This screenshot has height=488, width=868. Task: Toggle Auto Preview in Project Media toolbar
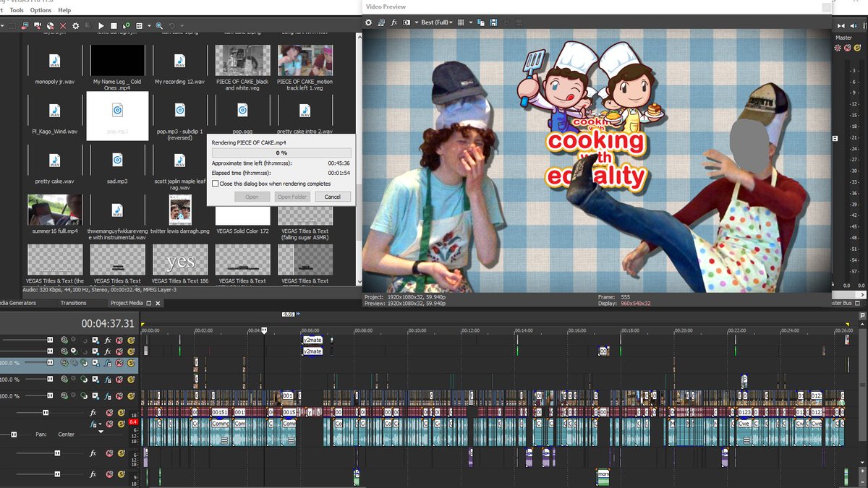point(127,25)
